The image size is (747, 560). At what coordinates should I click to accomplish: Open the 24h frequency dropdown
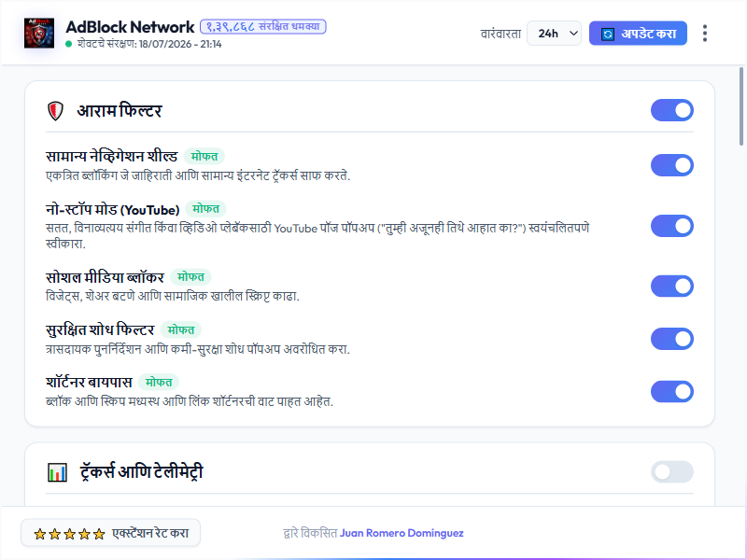(554, 34)
